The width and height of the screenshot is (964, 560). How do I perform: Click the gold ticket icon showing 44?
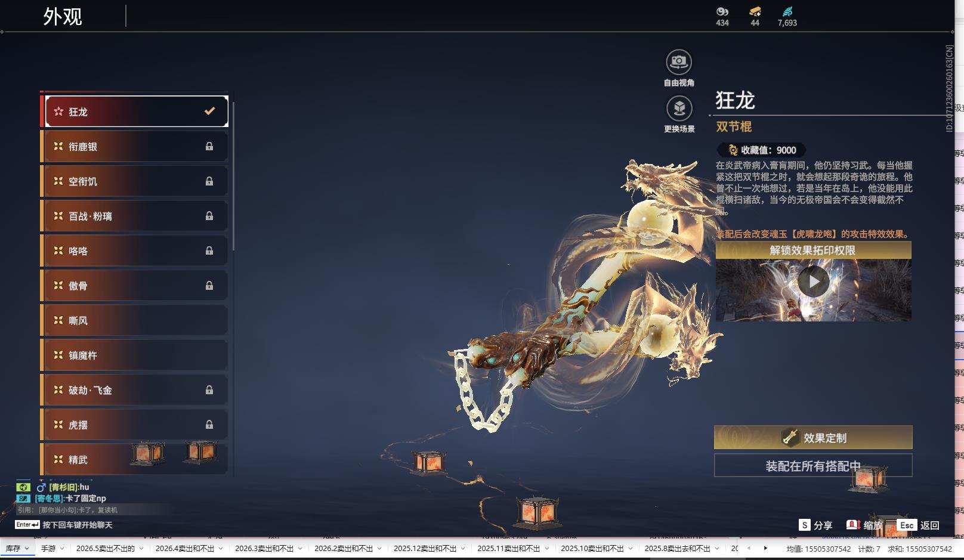click(755, 11)
